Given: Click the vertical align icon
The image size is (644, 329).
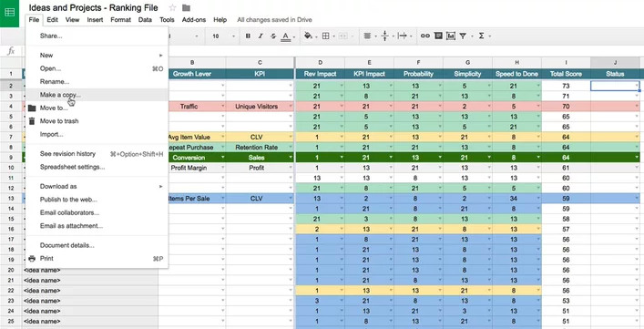Looking at the screenshot, I should click(384, 36).
